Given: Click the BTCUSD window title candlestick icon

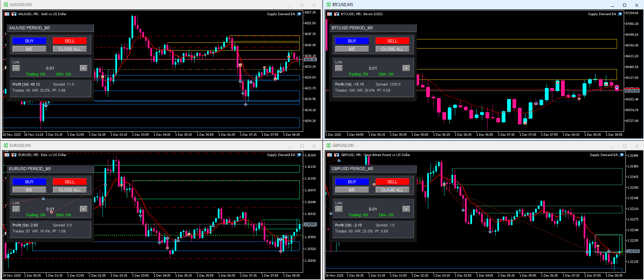Looking at the screenshot, I should [328, 5].
